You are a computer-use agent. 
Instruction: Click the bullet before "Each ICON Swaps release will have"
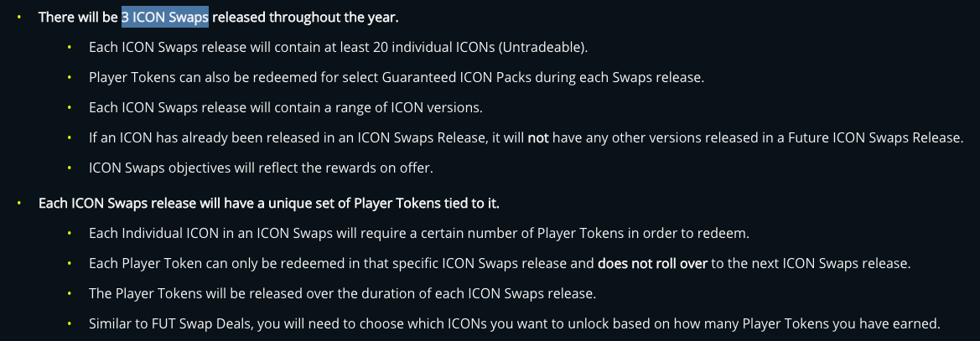19,204
